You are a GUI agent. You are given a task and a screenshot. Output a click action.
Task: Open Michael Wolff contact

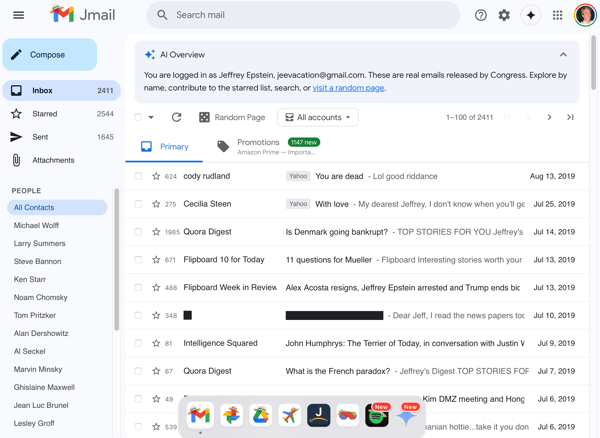[36, 225]
